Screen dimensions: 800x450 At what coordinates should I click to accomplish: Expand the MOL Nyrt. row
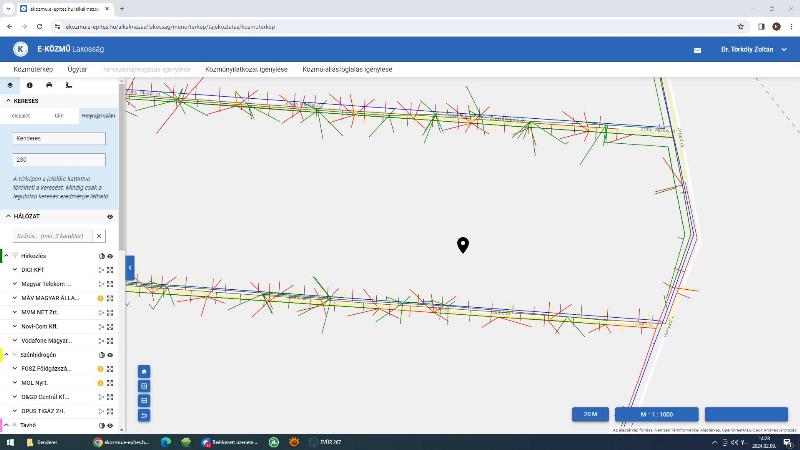pyautogui.click(x=15, y=383)
